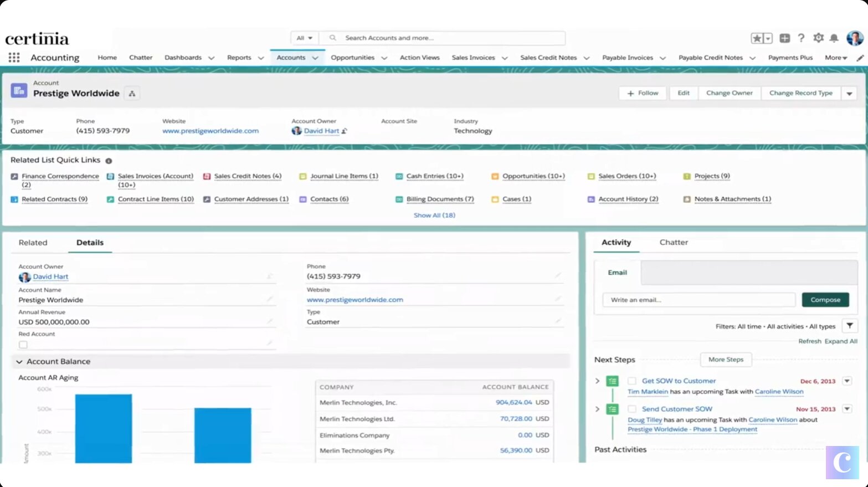Screen dimensions: 868x487
Task: Toggle the Red Account checkbox
Action: click(x=23, y=345)
